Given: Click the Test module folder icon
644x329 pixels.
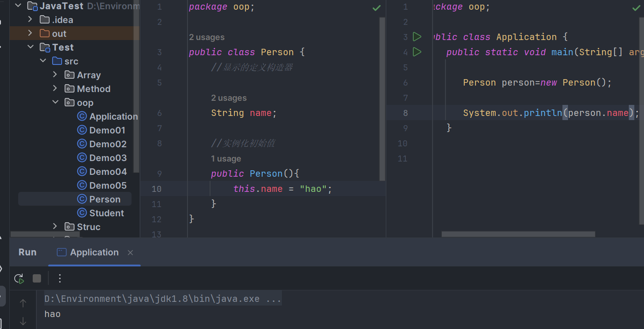Looking at the screenshot, I should pos(45,47).
